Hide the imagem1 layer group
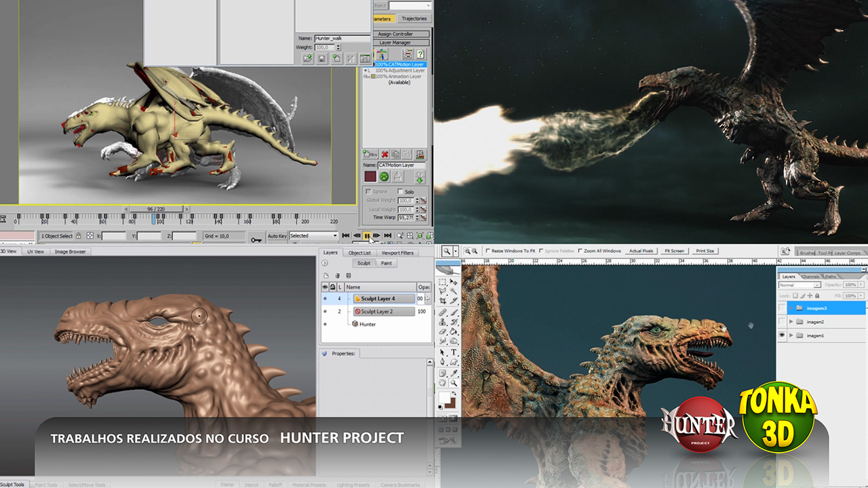 coord(782,335)
